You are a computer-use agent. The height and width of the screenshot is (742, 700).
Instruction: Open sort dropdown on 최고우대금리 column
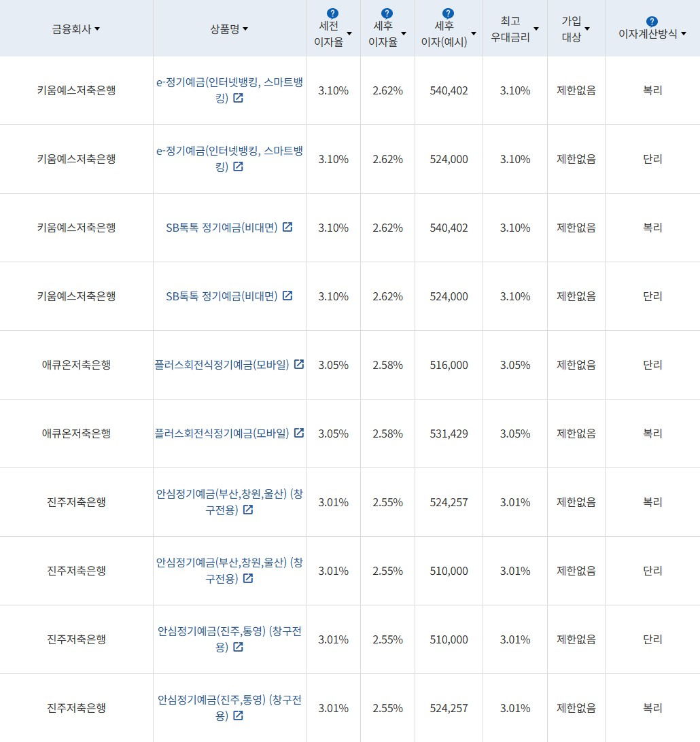[x=537, y=28]
